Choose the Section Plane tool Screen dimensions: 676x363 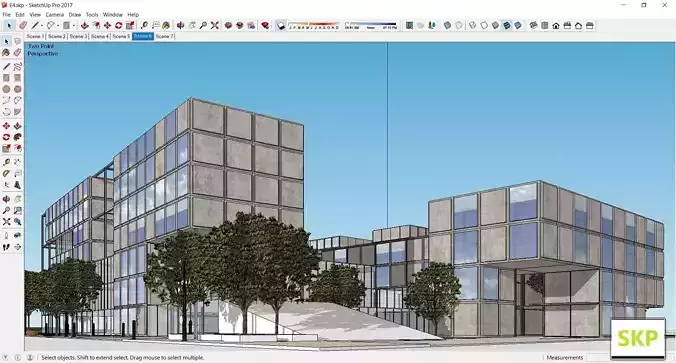[x=17, y=247]
